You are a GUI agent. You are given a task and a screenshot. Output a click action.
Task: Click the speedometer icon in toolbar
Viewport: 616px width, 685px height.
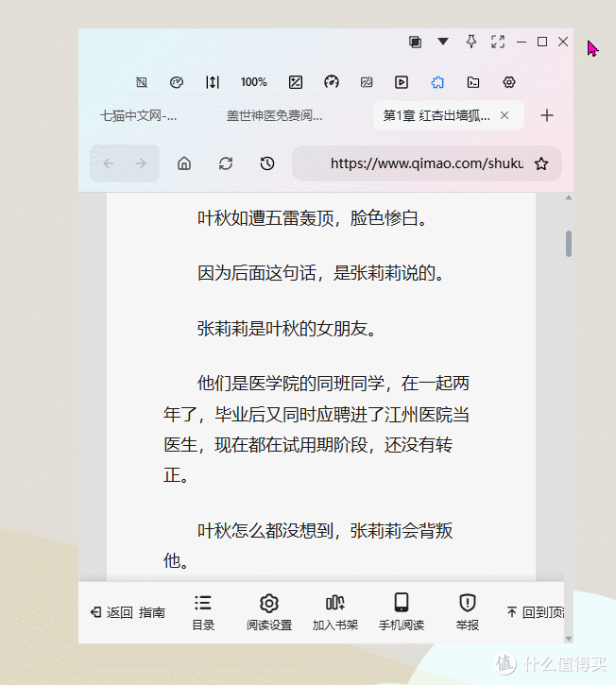pos(332,81)
